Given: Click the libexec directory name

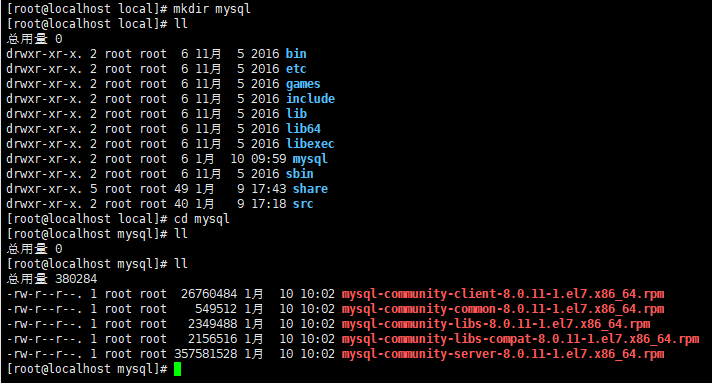Looking at the screenshot, I should pos(310,144).
